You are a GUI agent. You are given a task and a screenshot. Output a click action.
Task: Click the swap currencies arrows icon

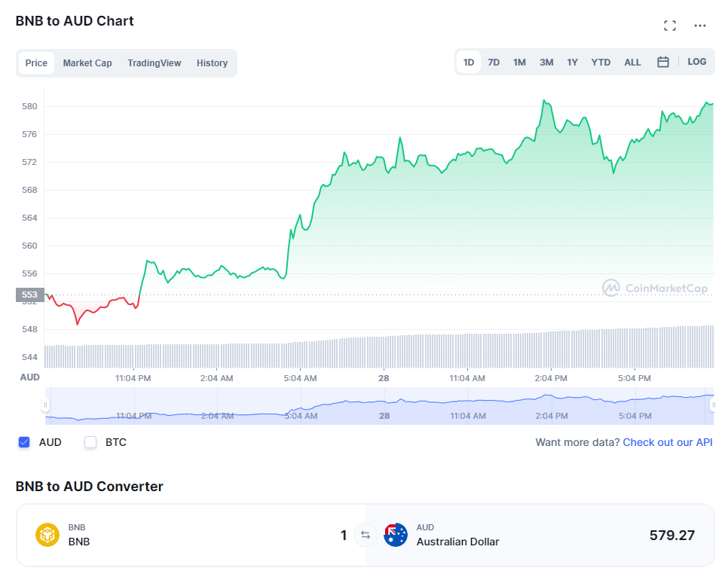(366, 535)
